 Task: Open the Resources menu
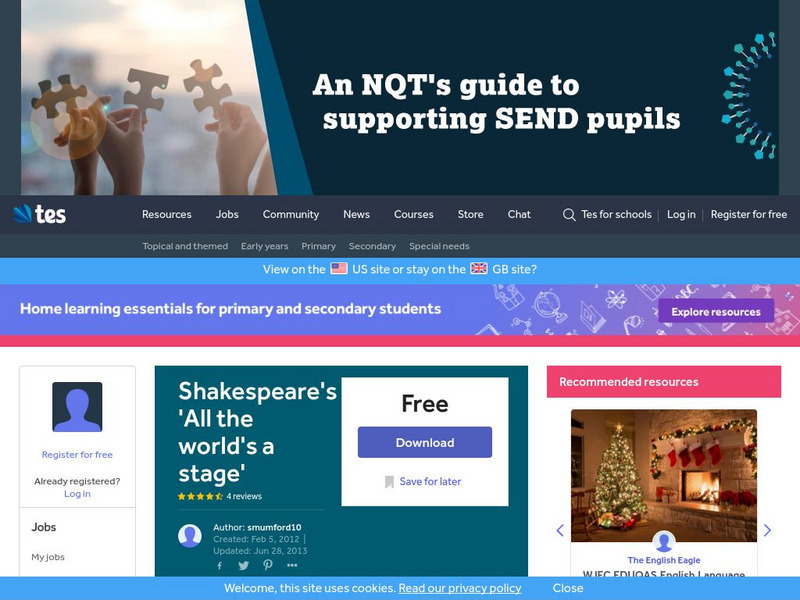[x=167, y=215]
